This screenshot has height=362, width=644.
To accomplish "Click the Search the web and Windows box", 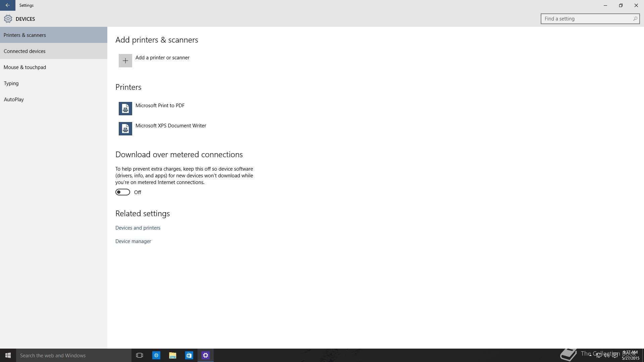I will tap(74, 355).
